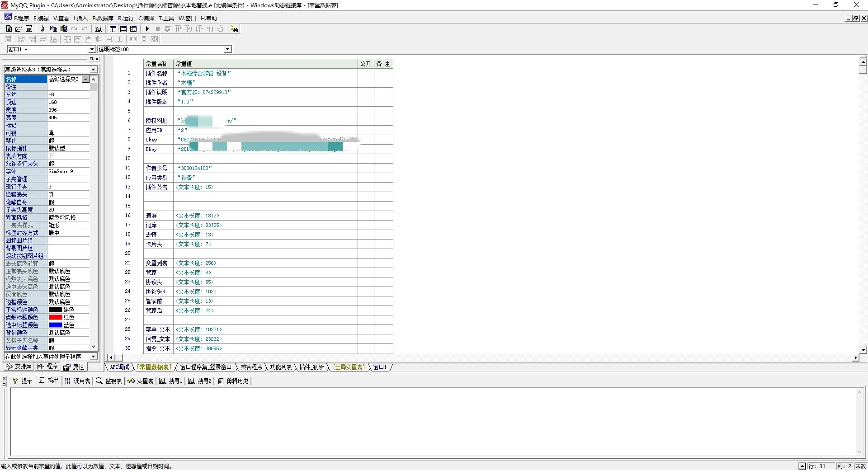Screen dimensions: 868x470
Task: Click the third panel layout icon
Action: [x=133, y=29]
